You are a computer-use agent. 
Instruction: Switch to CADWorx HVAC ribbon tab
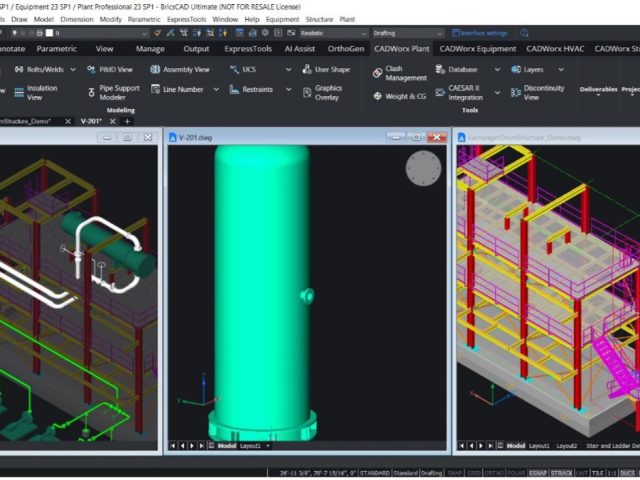click(555, 49)
